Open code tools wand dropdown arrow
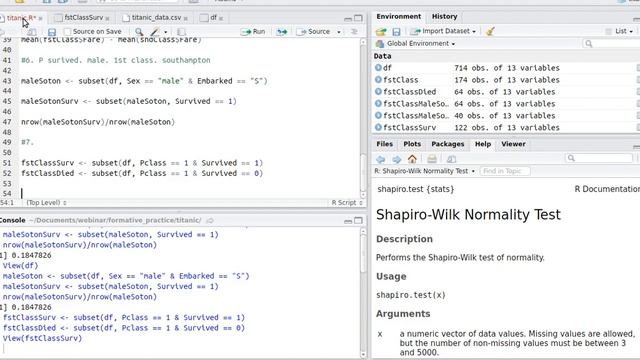Image resolution: width=640 pixels, height=360 pixels. click(x=165, y=32)
